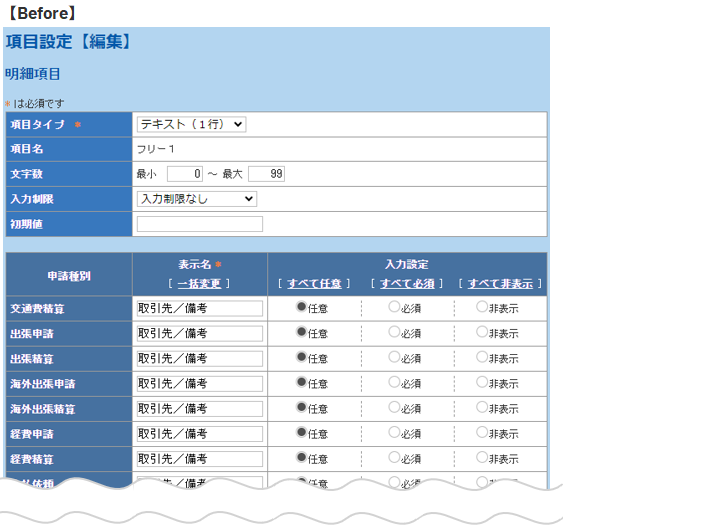The width and height of the screenshot is (727, 527).
Task: Expand the 入力制限 dropdown
Action: [196, 199]
